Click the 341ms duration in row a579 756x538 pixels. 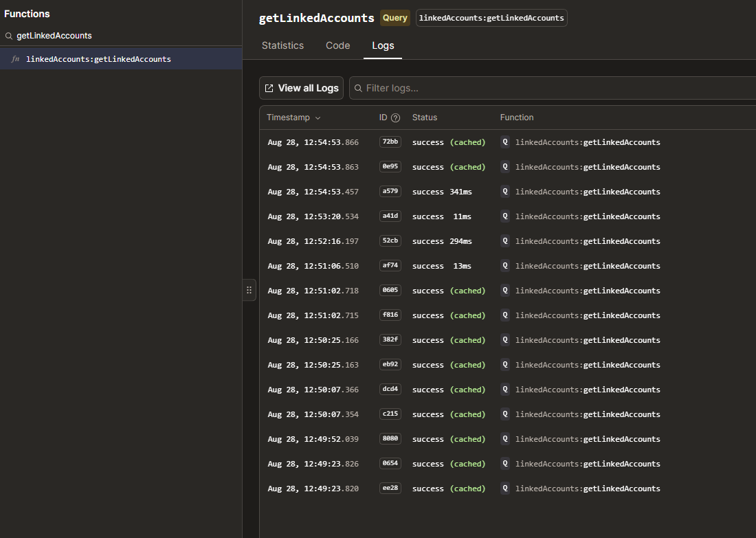(x=461, y=192)
